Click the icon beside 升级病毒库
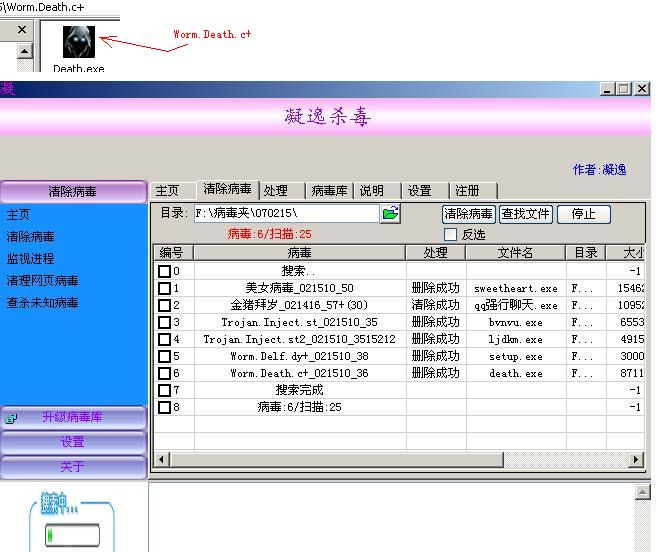 coord(11,419)
